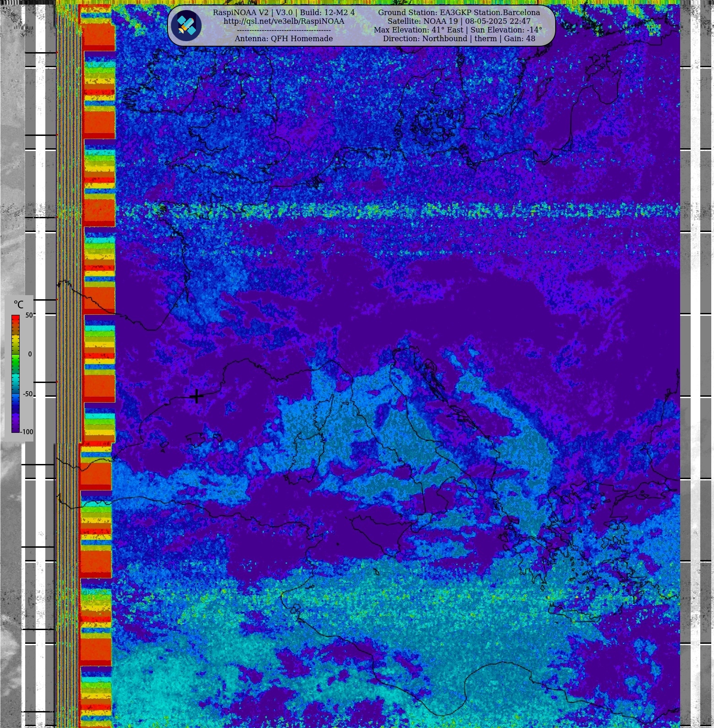
Task: Select the 'Direction: Northbound | therm | Gain: 48' text
Action: (459, 39)
